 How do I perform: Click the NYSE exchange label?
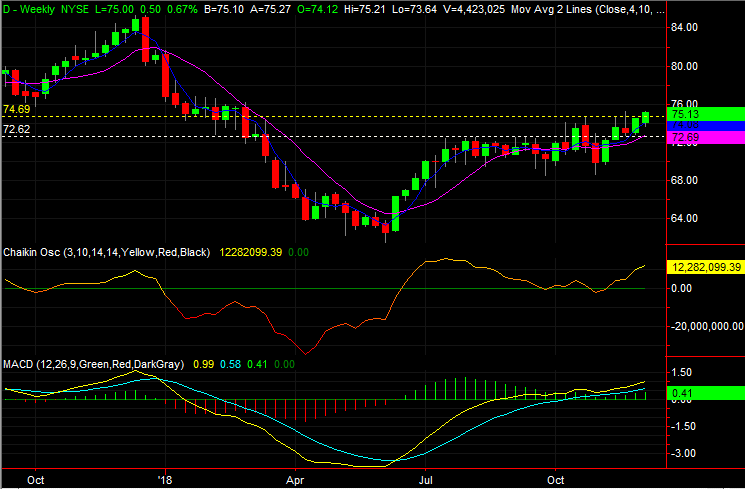click(75, 9)
